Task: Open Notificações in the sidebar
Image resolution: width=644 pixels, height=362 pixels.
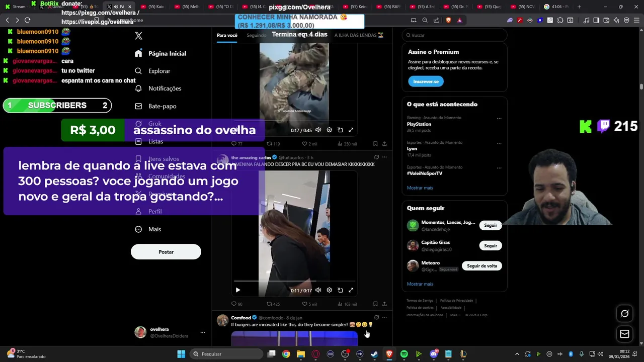Action: pyautogui.click(x=158, y=88)
